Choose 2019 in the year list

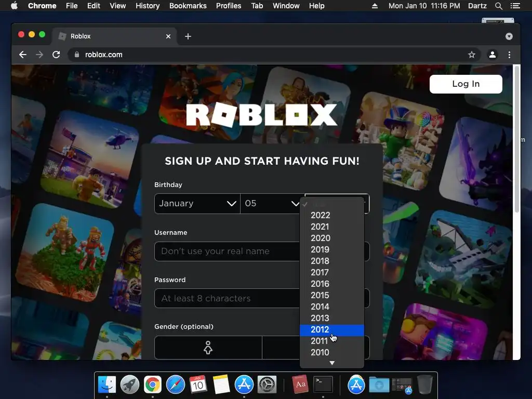[x=332, y=249]
